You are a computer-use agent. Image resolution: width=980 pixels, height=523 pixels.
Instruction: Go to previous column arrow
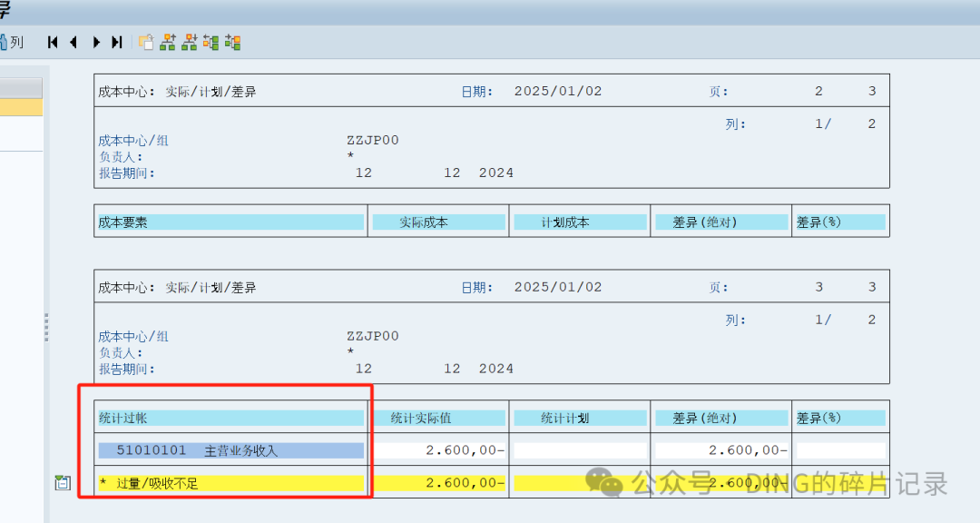click(73, 42)
